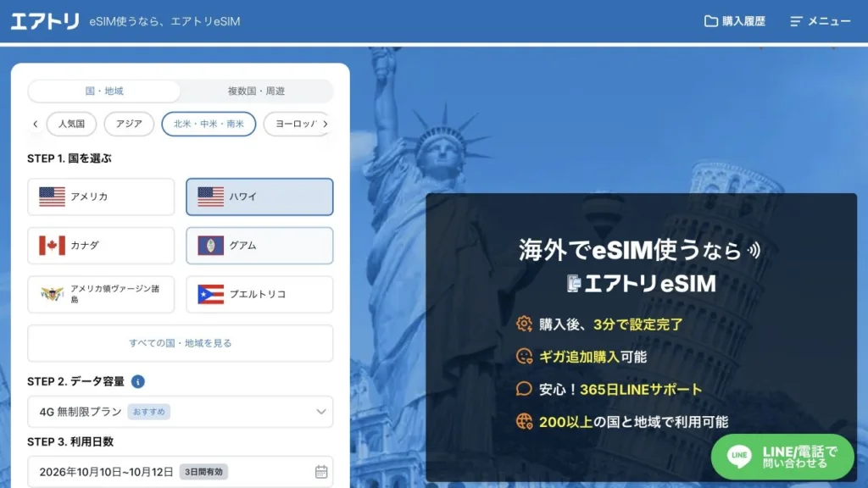Click the US flag next to アメリカ
This screenshot has height=488, width=868.
point(52,197)
